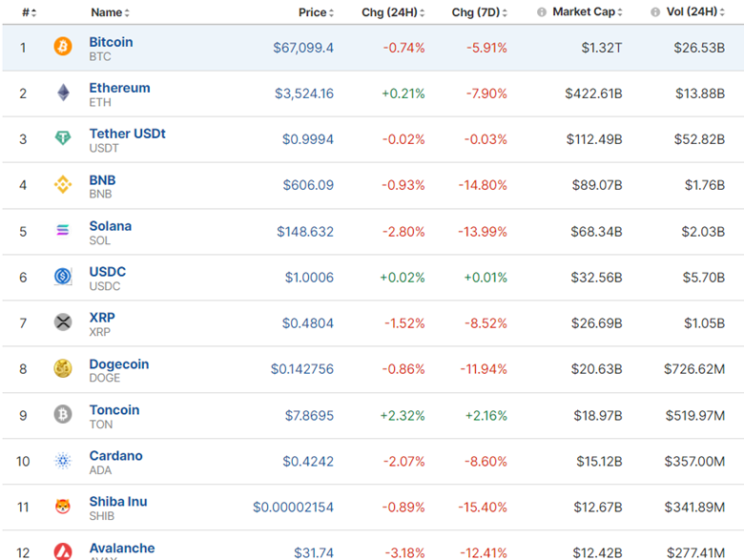Click the XRP black logo icon
The image size is (744, 560).
tap(63, 322)
